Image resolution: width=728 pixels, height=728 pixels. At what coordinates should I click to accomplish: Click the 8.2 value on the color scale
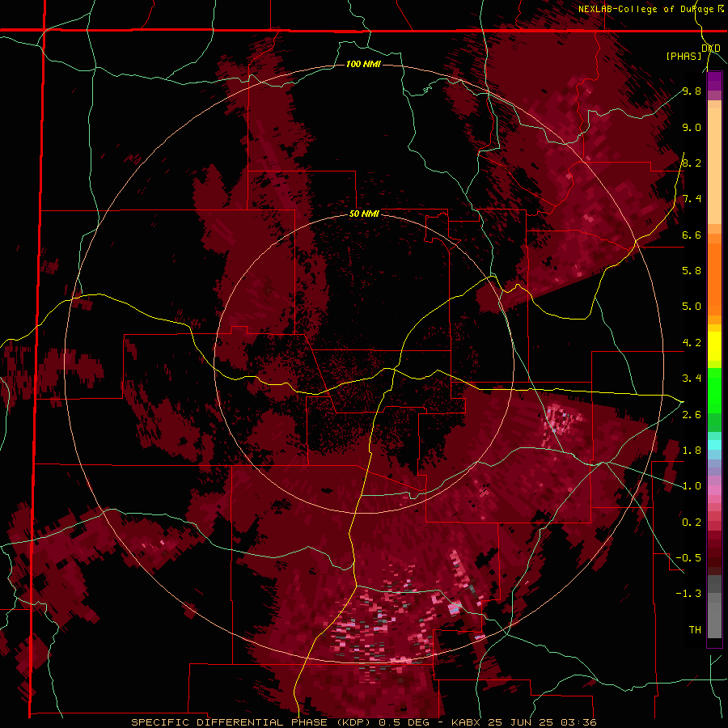point(692,163)
